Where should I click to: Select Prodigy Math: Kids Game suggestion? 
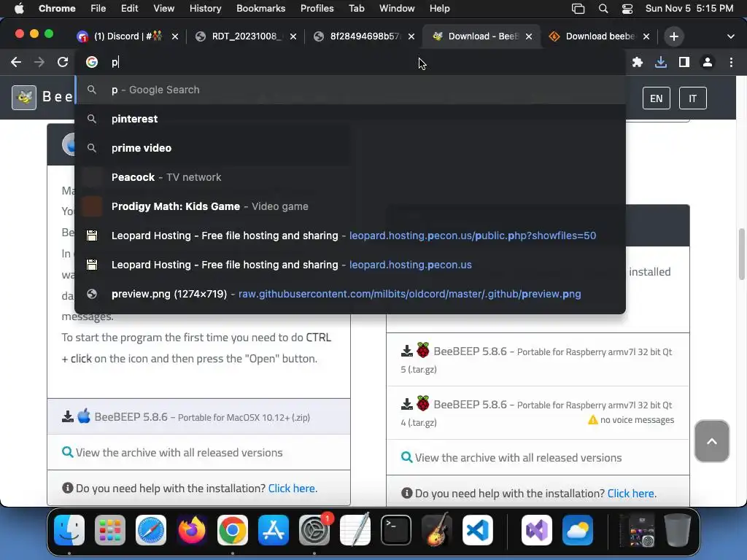coord(350,206)
